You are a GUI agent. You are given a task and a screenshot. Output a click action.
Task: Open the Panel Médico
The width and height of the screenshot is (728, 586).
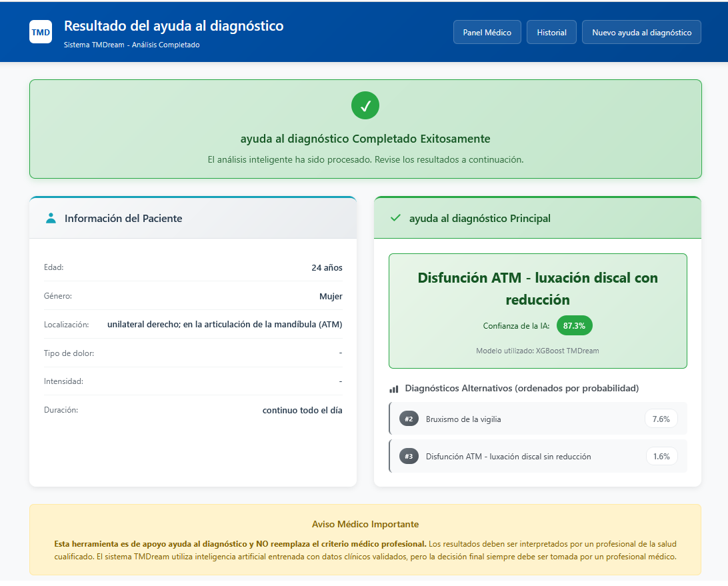tap(487, 31)
